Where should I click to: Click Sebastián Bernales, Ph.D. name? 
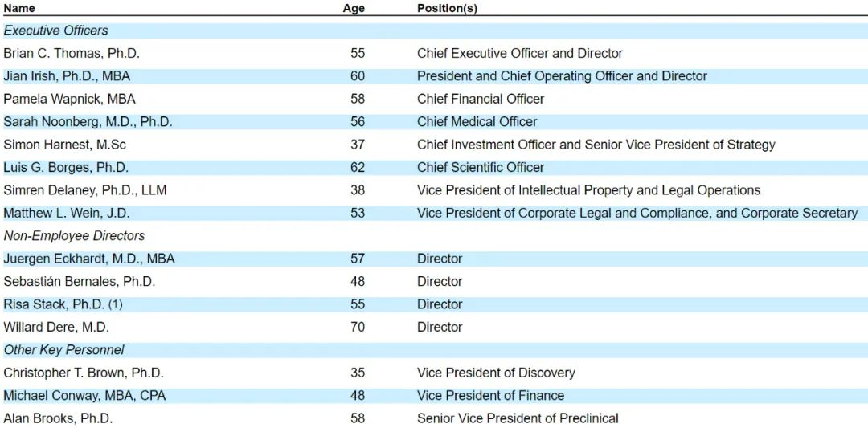(79, 282)
